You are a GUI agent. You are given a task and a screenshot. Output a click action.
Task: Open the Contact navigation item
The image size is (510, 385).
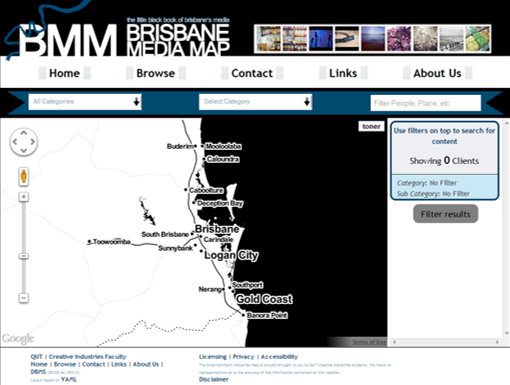point(252,73)
